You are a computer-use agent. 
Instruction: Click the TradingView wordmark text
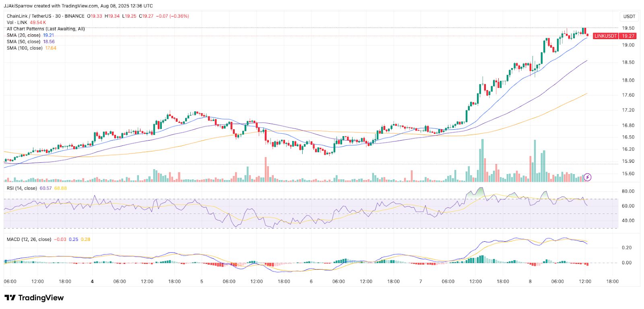click(x=41, y=298)
